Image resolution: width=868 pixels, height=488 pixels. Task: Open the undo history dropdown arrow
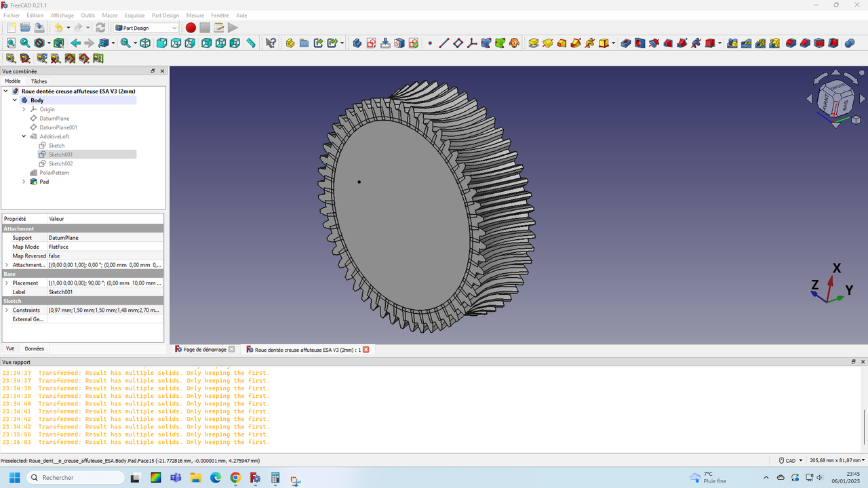[x=68, y=28]
